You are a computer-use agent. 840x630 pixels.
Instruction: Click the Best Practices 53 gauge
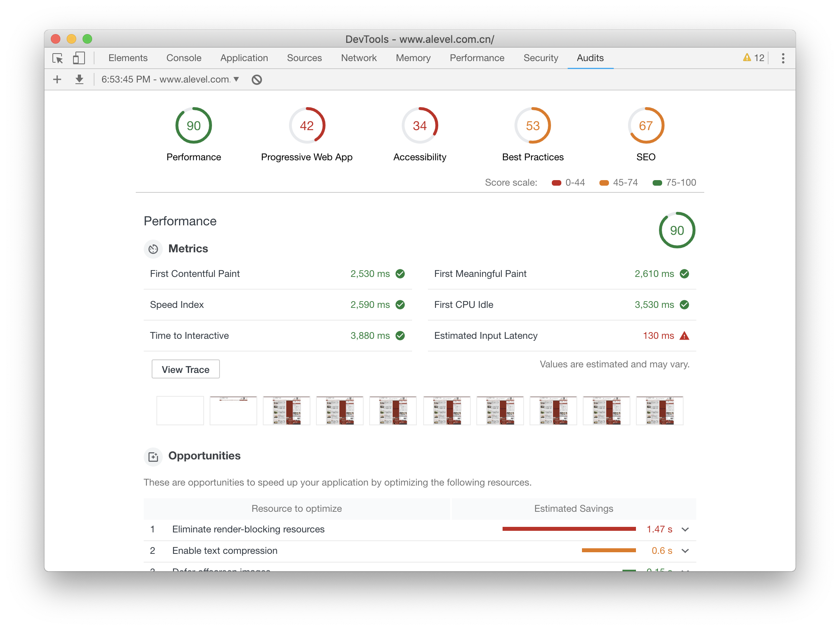[x=533, y=125]
